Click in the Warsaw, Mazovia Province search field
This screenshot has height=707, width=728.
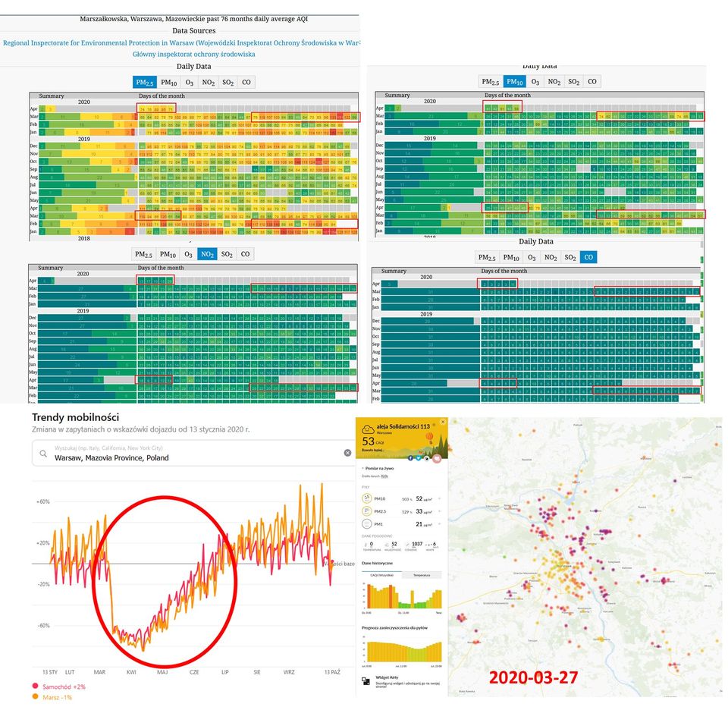(x=190, y=457)
